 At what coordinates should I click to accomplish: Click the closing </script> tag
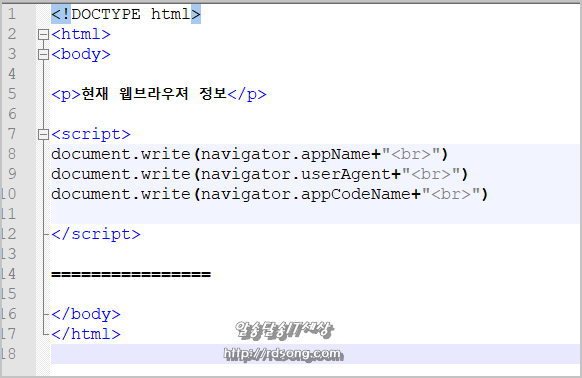pos(96,234)
